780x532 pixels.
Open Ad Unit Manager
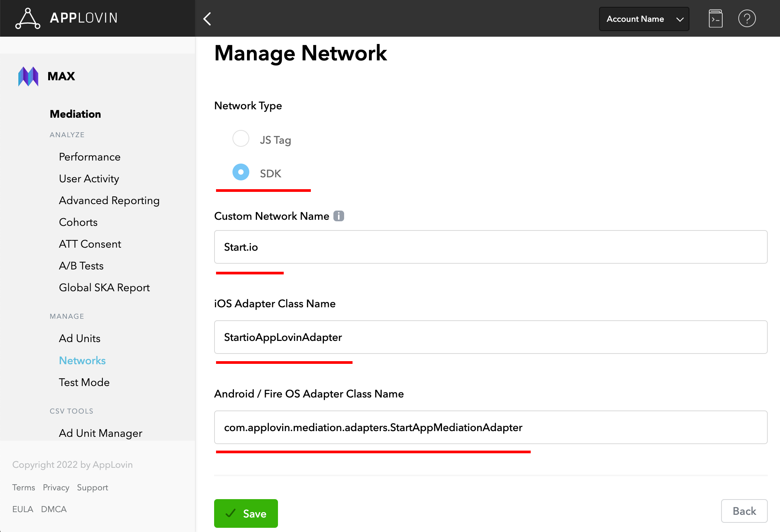(101, 433)
